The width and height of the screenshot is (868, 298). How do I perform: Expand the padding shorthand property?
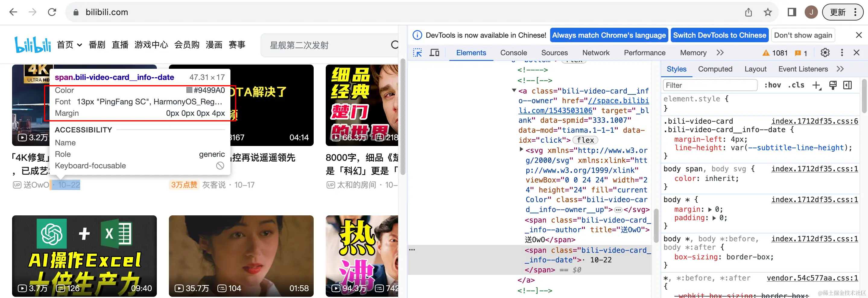pyautogui.click(x=714, y=218)
